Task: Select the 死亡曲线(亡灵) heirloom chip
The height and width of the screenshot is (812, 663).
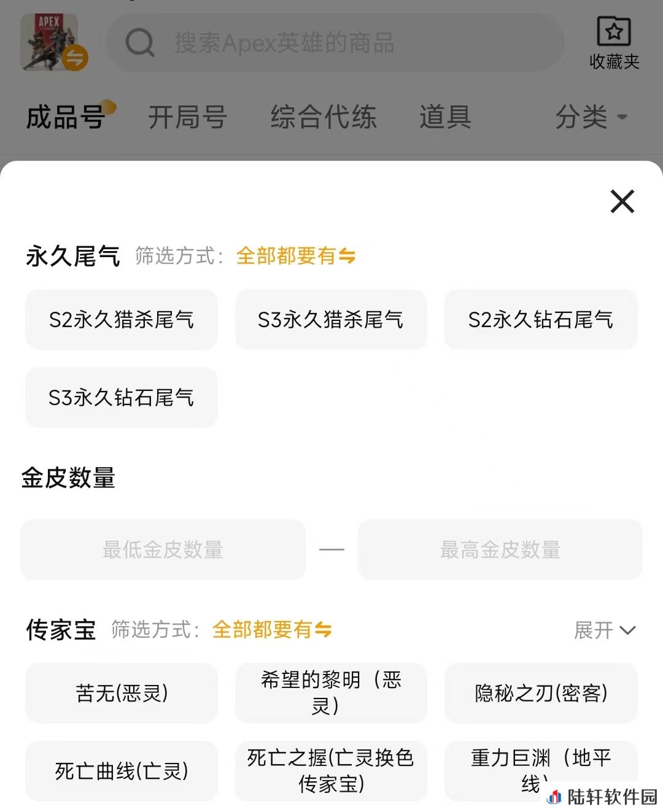Action: click(122, 771)
